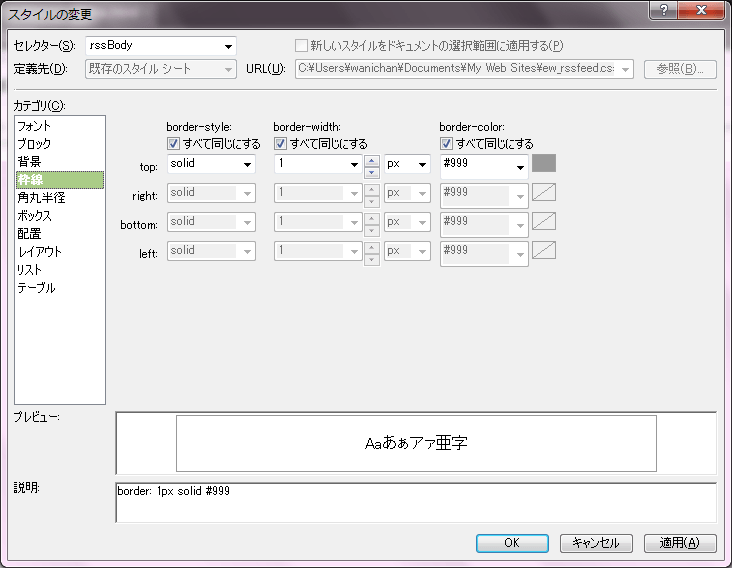Select the 枠線 category

pos(60,180)
